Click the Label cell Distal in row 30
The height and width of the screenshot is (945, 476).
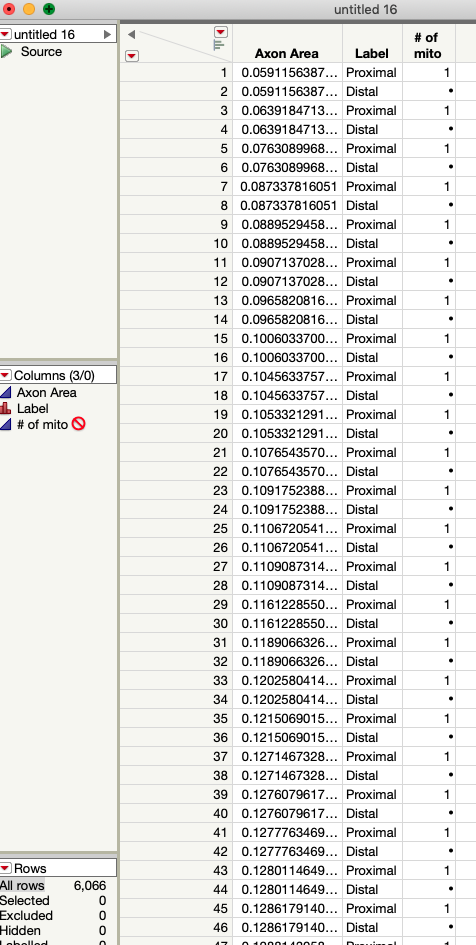(x=372, y=623)
